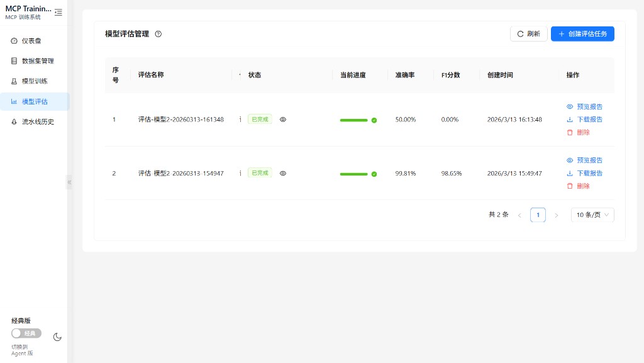Screen dimensions: 644x363
Task: Click 删除 for evaluation 154947
Action: point(579,186)
